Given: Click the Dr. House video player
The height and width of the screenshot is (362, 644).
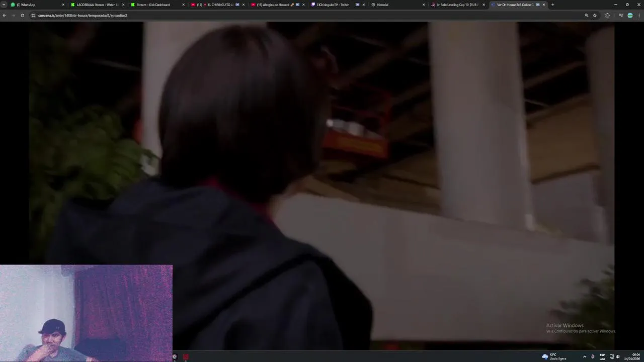Looking at the screenshot, I should [322, 186].
